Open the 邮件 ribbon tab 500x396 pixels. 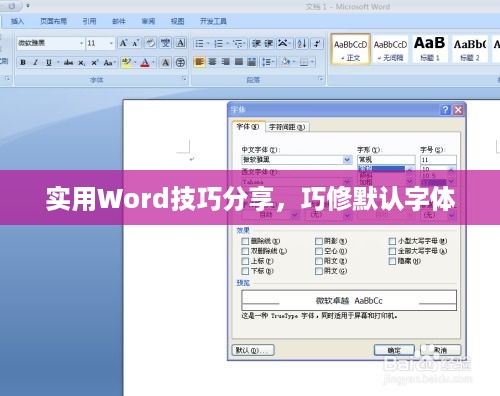pos(119,21)
